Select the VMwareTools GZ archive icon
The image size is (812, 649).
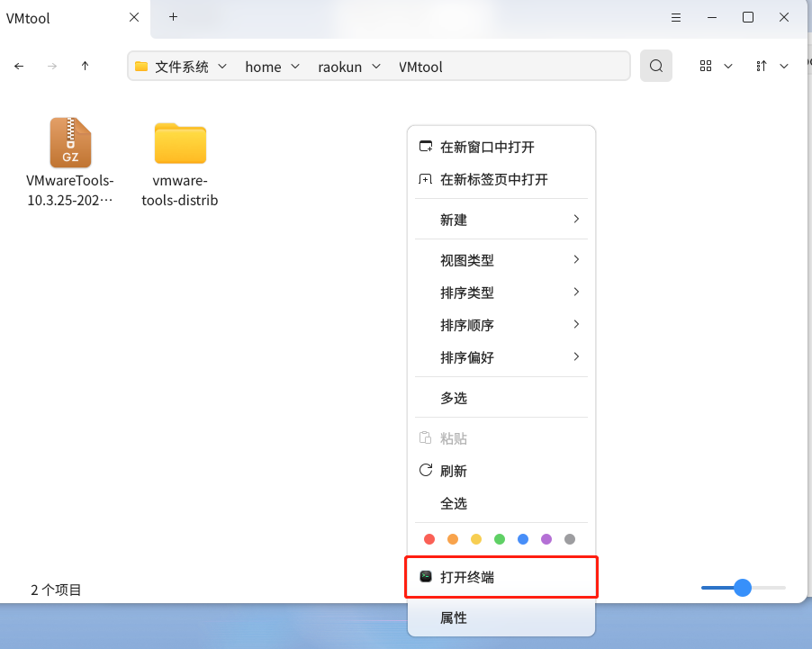click(70, 142)
